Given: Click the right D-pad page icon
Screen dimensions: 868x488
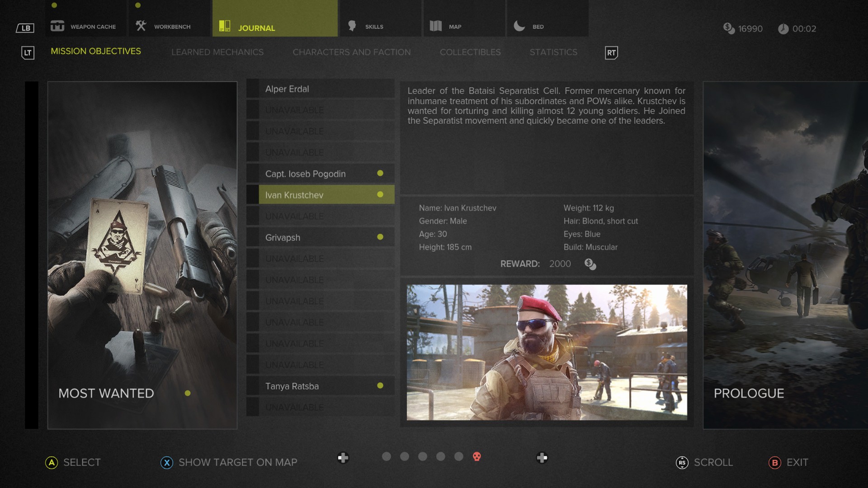Looking at the screenshot, I should [x=542, y=458].
